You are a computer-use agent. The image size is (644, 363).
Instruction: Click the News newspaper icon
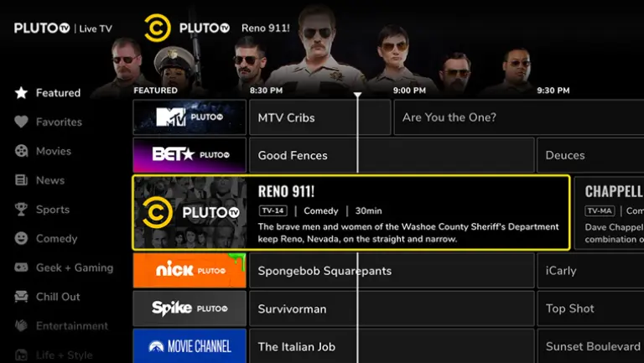[x=21, y=180]
